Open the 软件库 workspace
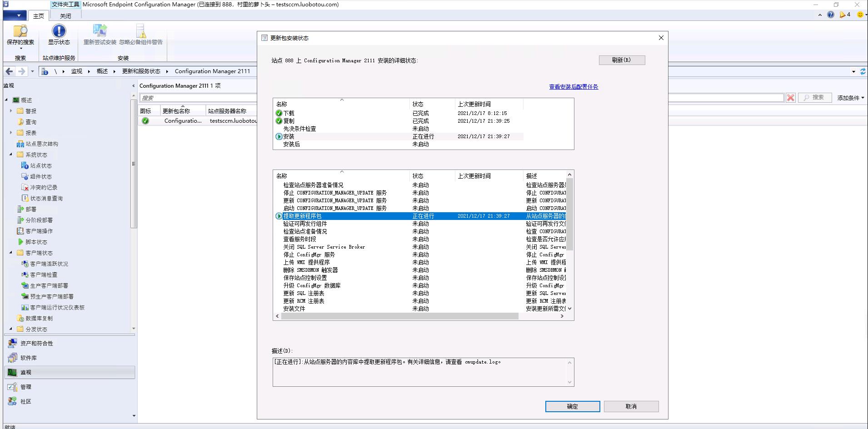The image size is (868, 429). 70,358
